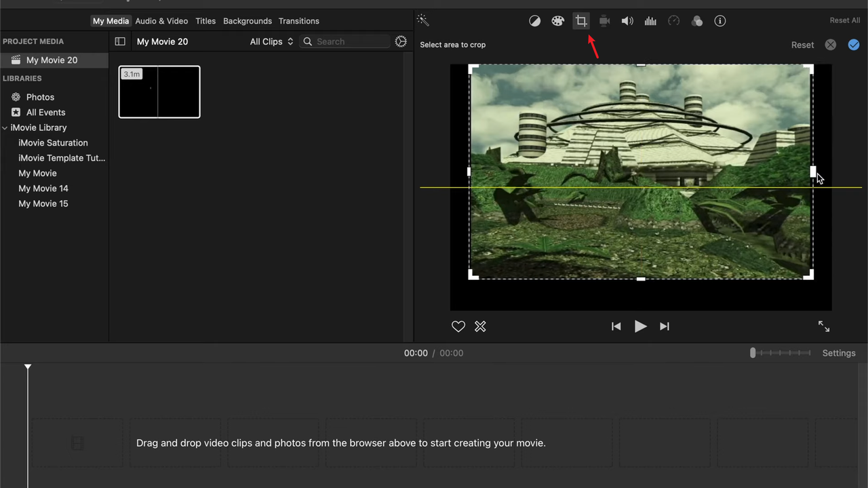Viewport: 868px width, 488px height.
Task: Cancel the crop with the X button
Action: click(x=830, y=44)
